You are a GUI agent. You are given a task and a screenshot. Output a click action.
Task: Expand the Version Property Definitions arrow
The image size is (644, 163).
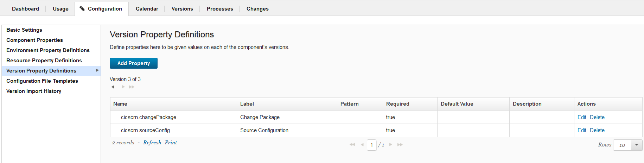pyautogui.click(x=97, y=70)
